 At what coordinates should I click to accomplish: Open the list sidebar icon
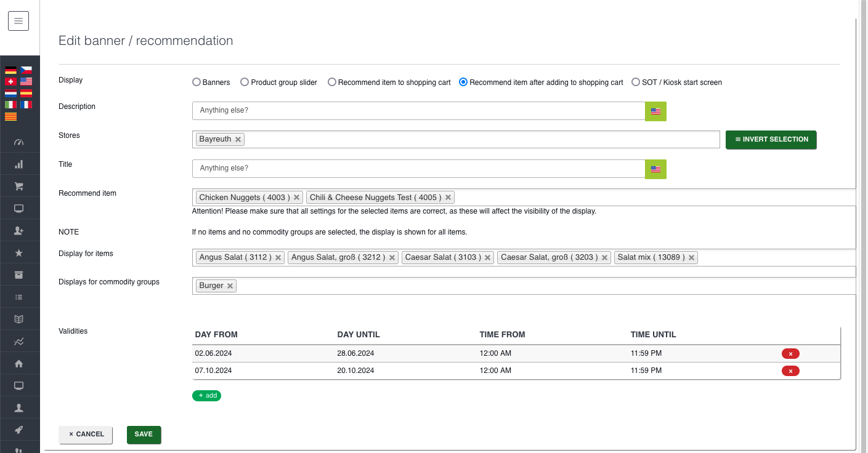click(x=19, y=297)
